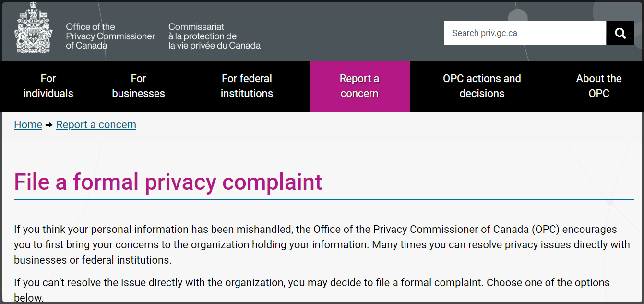The width and height of the screenshot is (644, 304).
Task: Select the highlighted Report a concern tab
Action: 359,86
